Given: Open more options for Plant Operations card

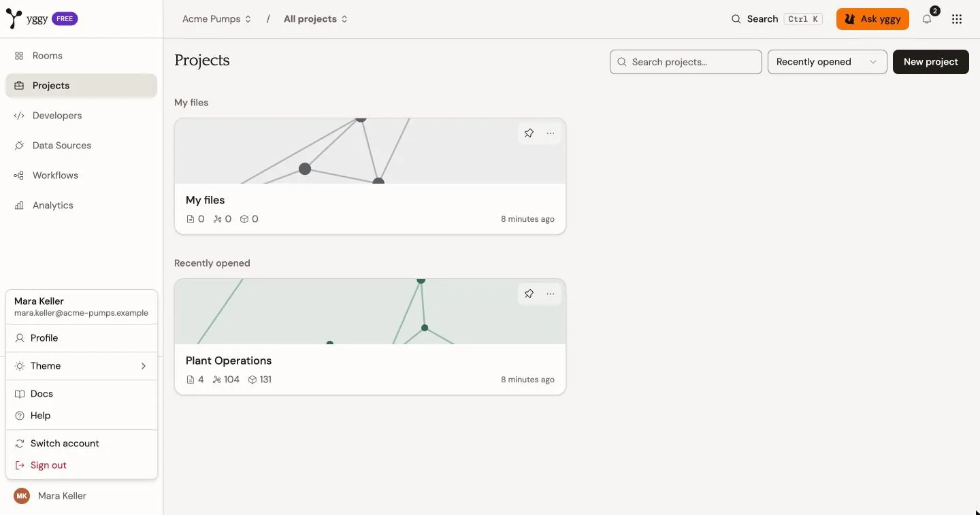Looking at the screenshot, I should tap(551, 294).
